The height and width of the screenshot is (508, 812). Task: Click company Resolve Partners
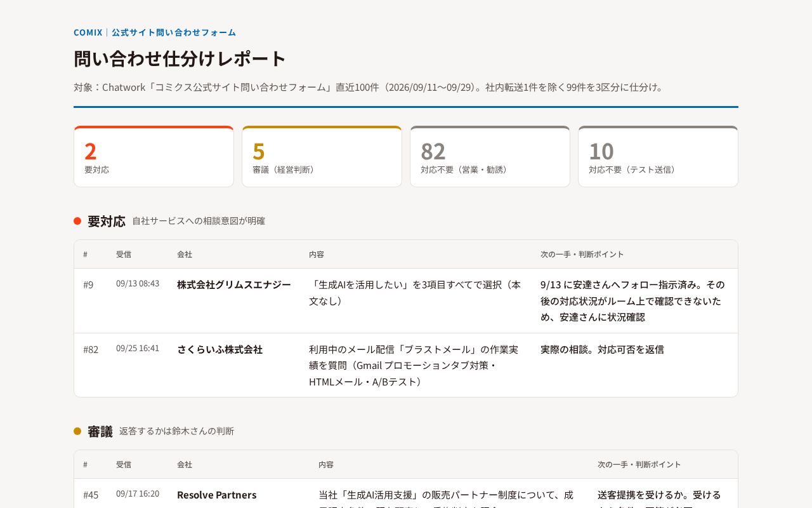(217, 495)
